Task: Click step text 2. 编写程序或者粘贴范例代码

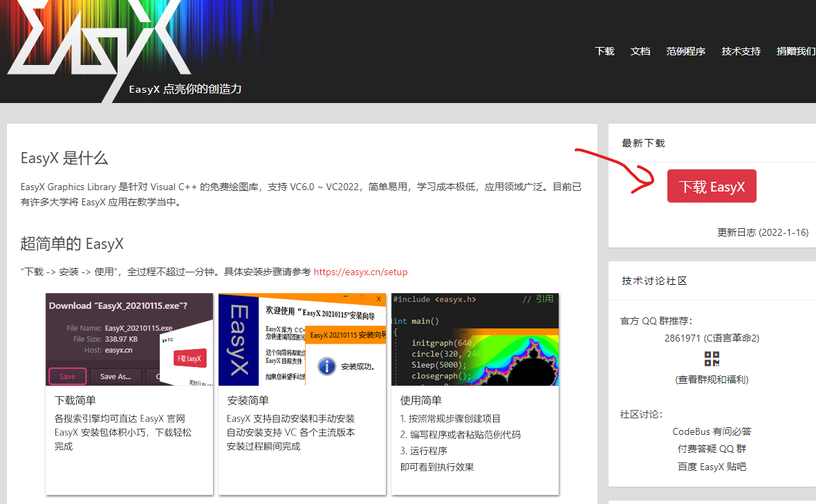Action: [460, 435]
